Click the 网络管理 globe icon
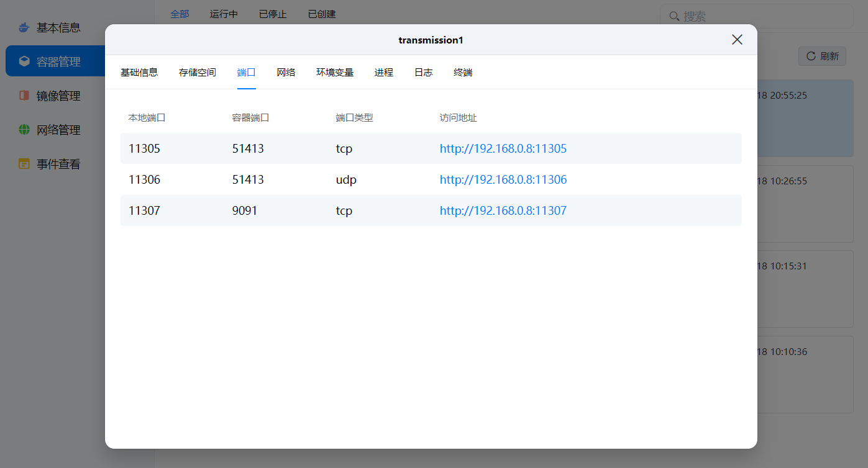The image size is (868, 468). (x=24, y=130)
